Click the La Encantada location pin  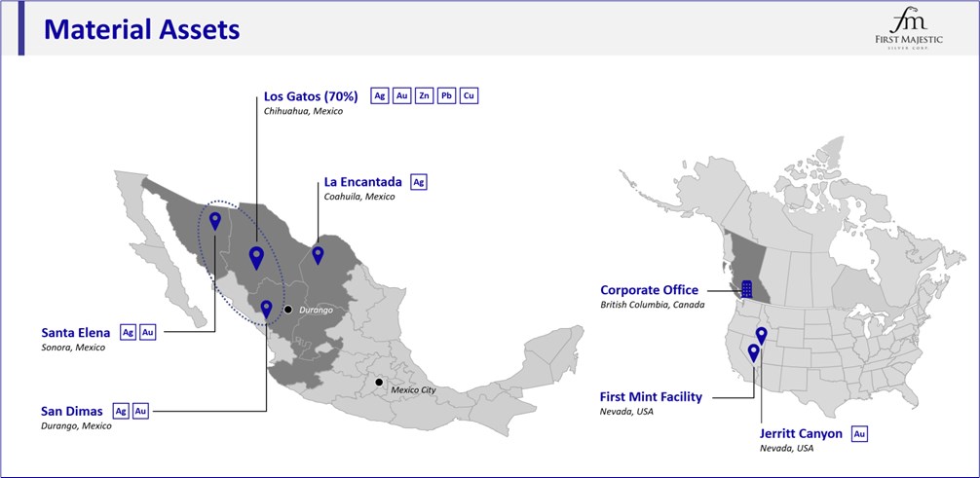pyautogui.click(x=318, y=254)
